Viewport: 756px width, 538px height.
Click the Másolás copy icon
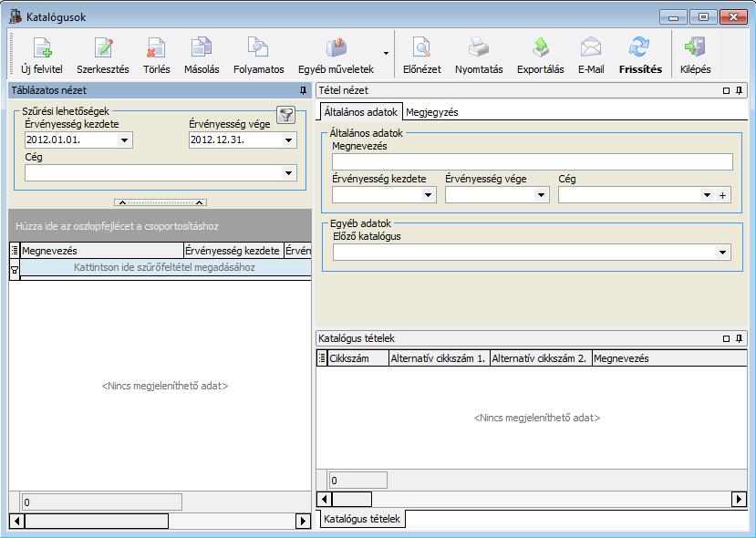(x=202, y=48)
